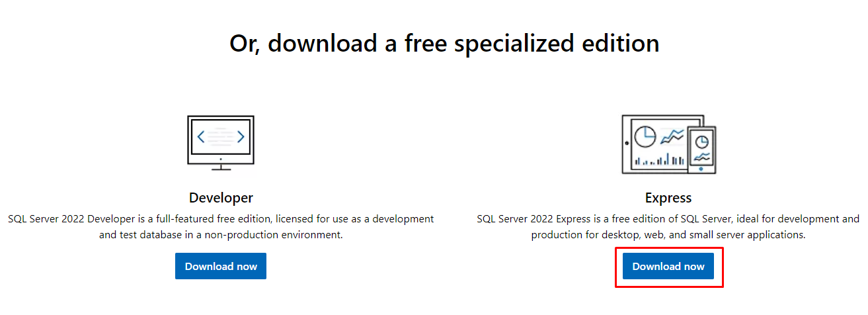Click the code lines inside the monitor screen
This screenshot has height=315, width=868.
pos(221,137)
